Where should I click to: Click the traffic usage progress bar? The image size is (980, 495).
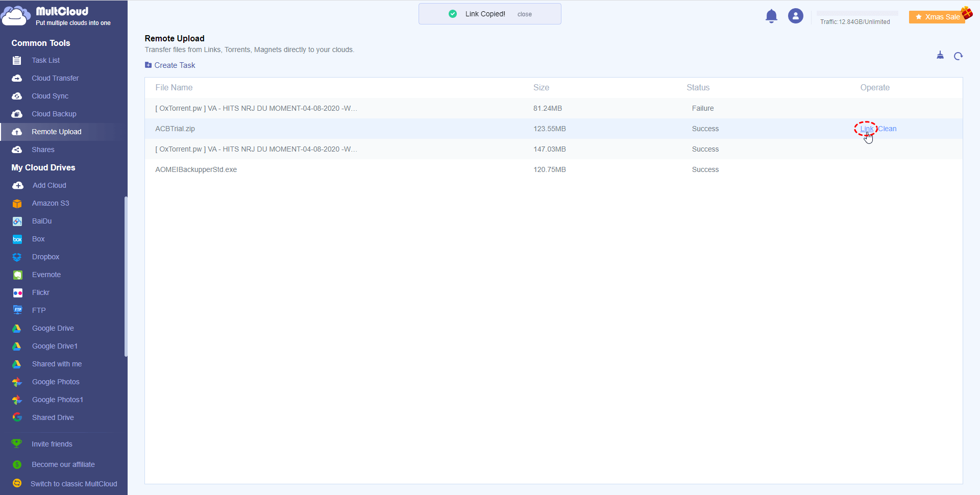pos(857,13)
